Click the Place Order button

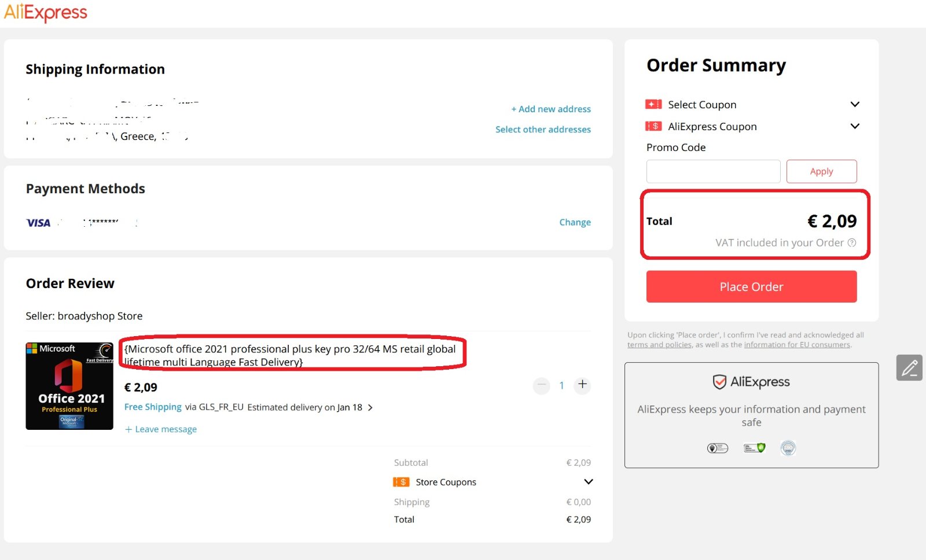751,286
